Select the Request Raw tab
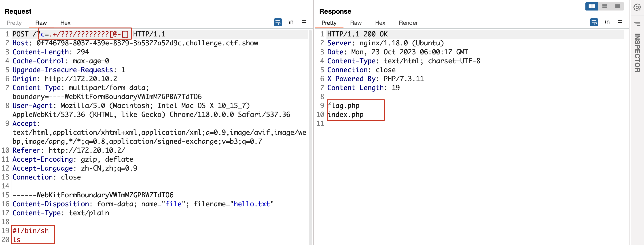This screenshot has width=644, height=245. pos(41,23)
